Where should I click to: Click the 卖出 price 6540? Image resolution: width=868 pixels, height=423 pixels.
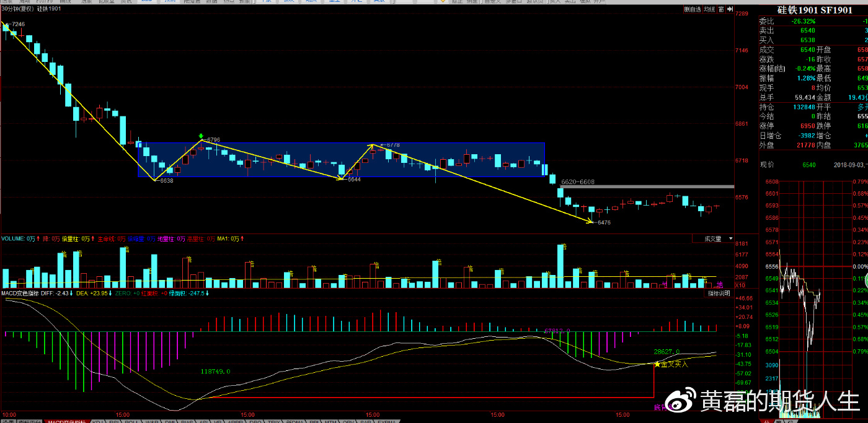pyautogui.click(x=808, y=30)
